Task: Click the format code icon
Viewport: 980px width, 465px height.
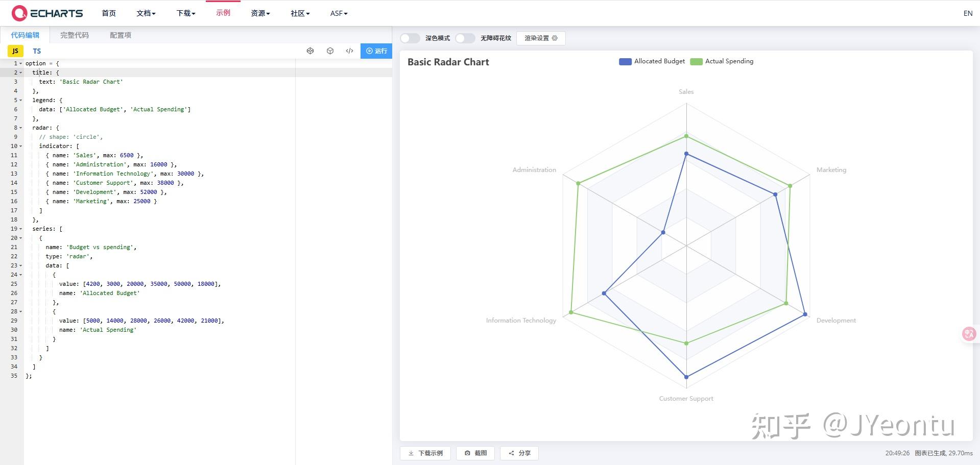Action: coord(349,51)
